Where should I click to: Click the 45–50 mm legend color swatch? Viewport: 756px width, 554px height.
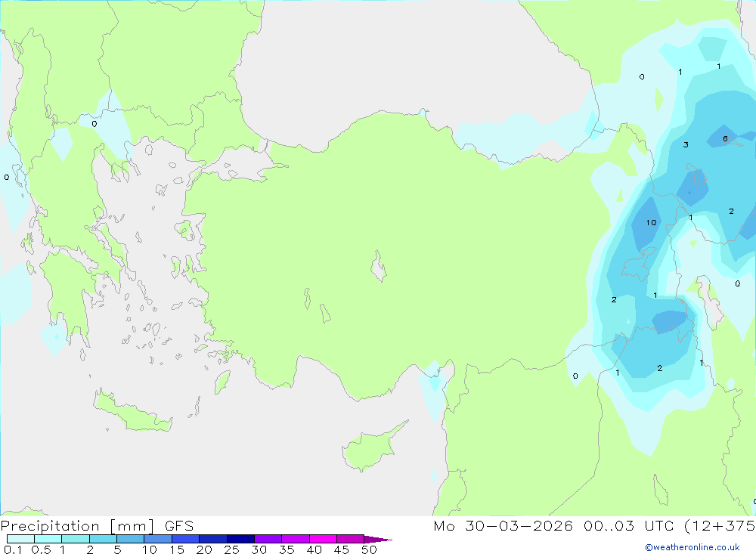(x=351, y=539)
